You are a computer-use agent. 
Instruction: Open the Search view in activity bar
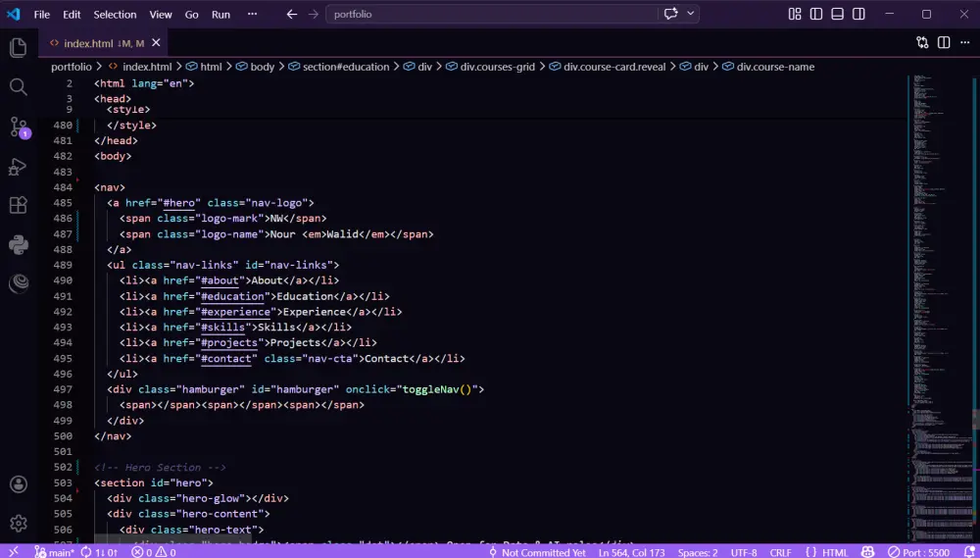tap(18, 87)
